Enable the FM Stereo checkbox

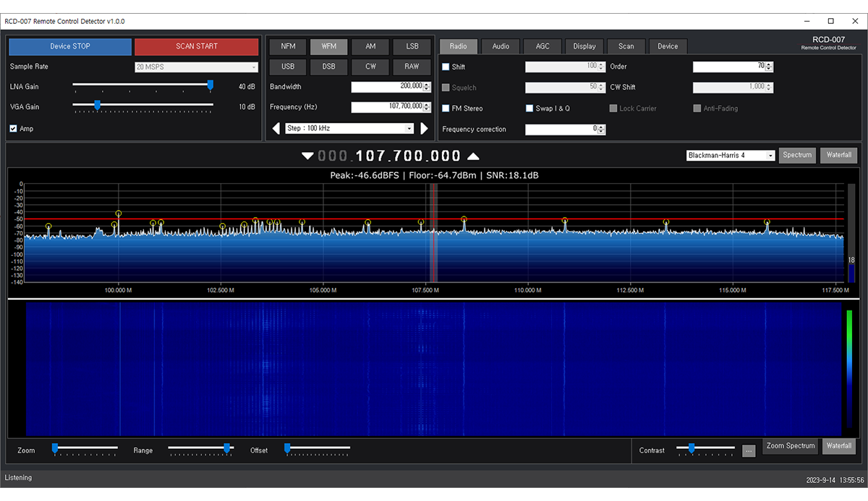point(446,109)
